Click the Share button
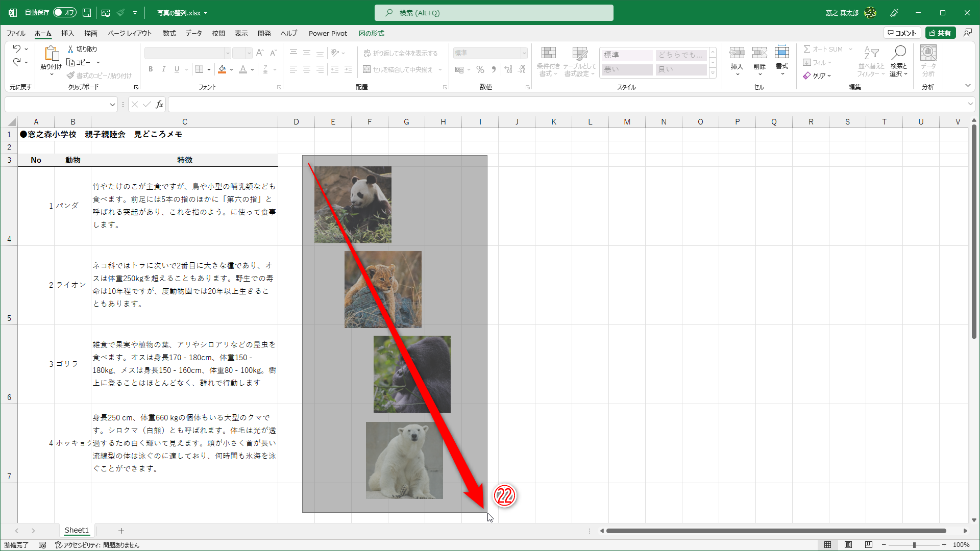Screen dimensions: 980x551 (x=940, y=33)
